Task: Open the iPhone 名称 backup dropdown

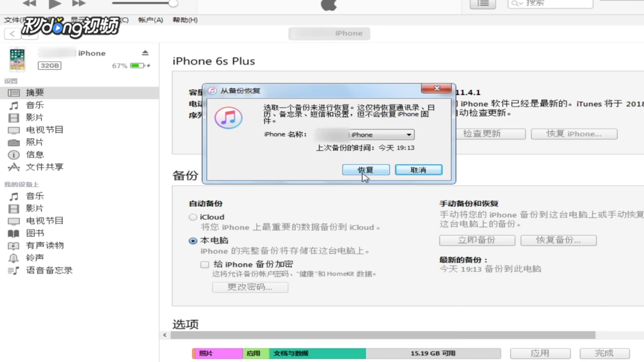Action: [365, 135]
